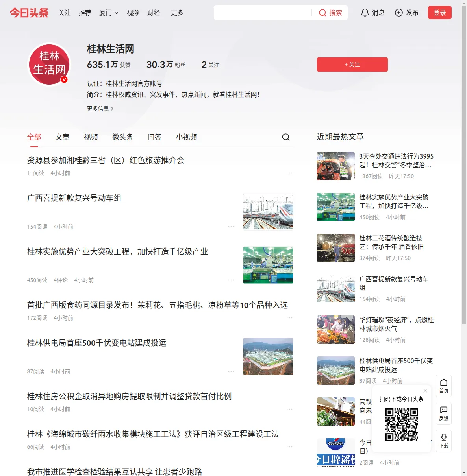Viewport: 467px width, 476px height.
Task: Open 视频 in top navigation
Action: point(133,13)
